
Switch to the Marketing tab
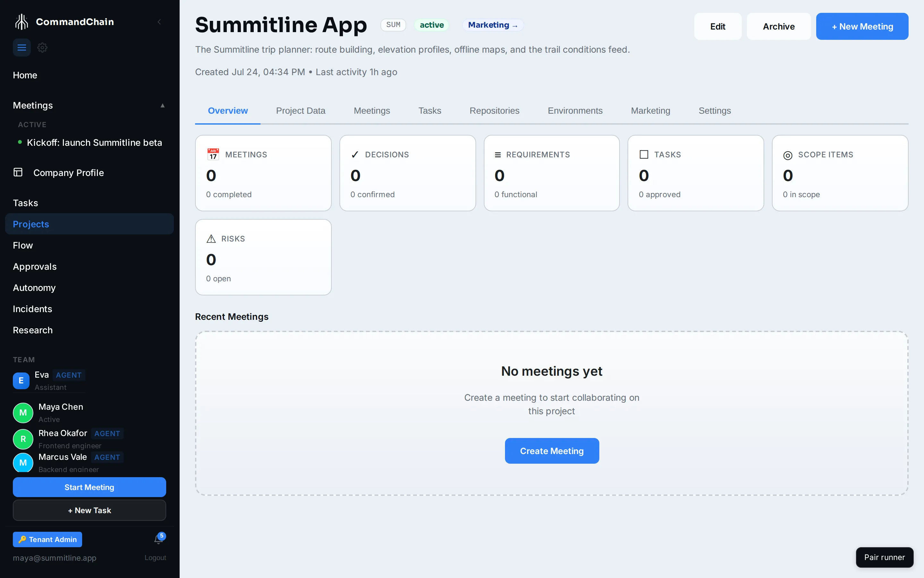pos(650,110)
